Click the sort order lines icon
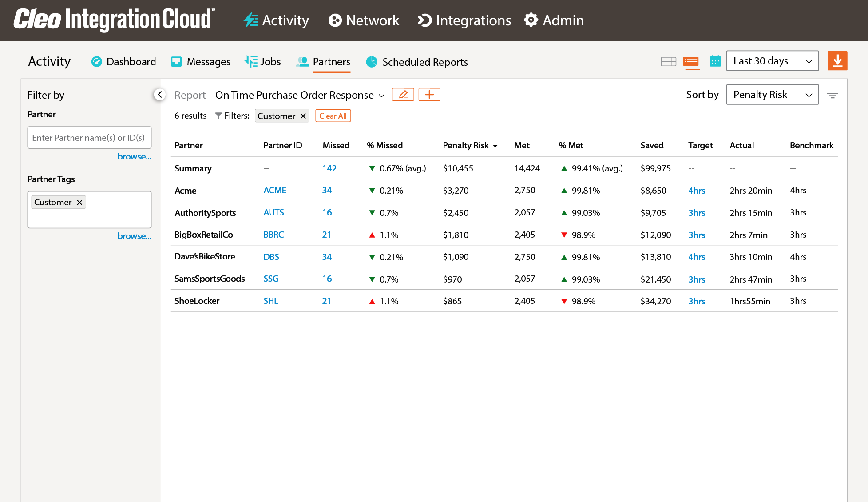 832,96
